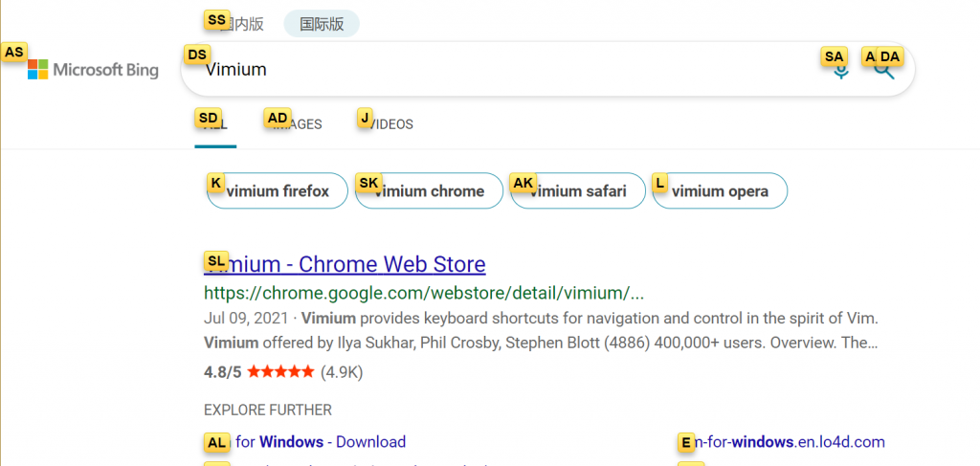
Task: Click the green chrome.google.com URL
Action: click(x=424, y=293)
